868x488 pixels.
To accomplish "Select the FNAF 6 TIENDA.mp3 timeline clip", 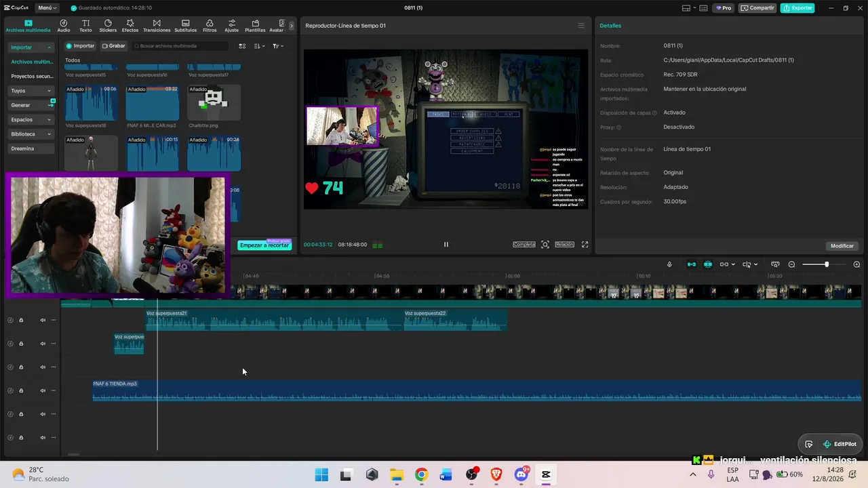I will [477, 390].
